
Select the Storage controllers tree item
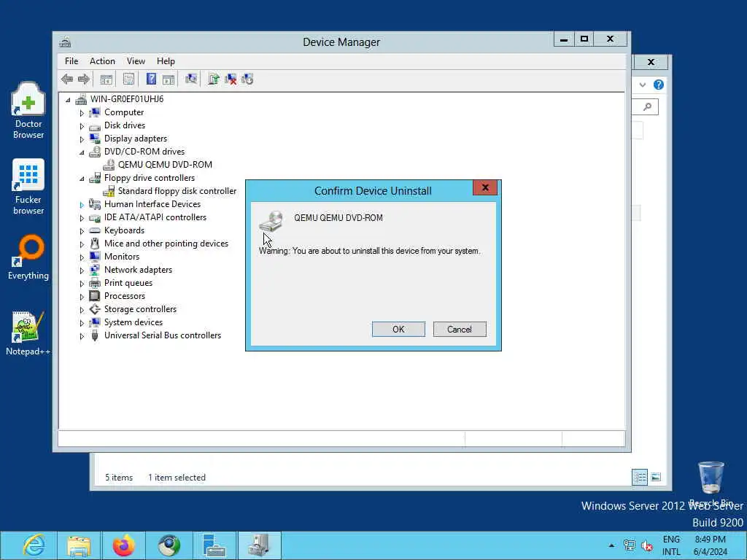(x=140, y=309)
